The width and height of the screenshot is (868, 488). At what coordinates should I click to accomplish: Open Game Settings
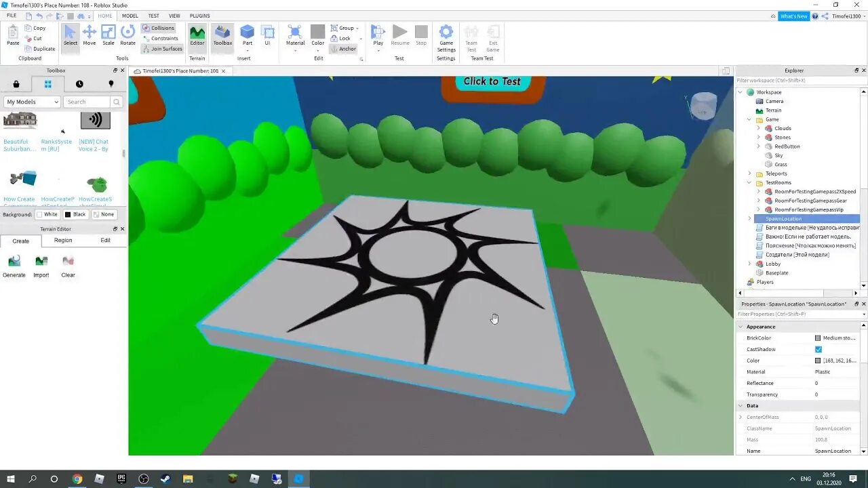pyautogui.click(x=446, y=37)
